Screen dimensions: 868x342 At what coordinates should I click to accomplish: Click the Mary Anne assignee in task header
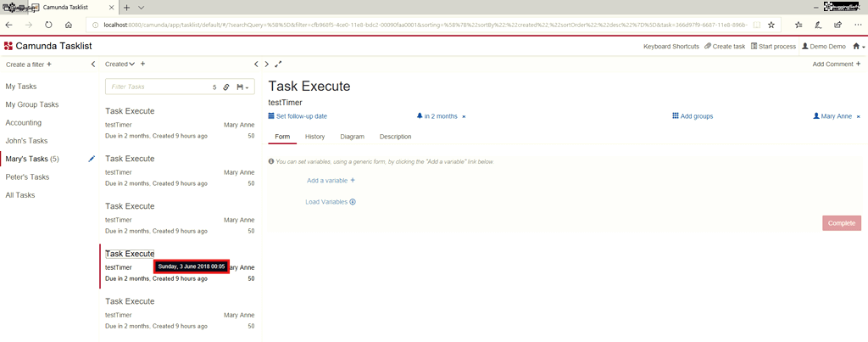tap(832, 116)
